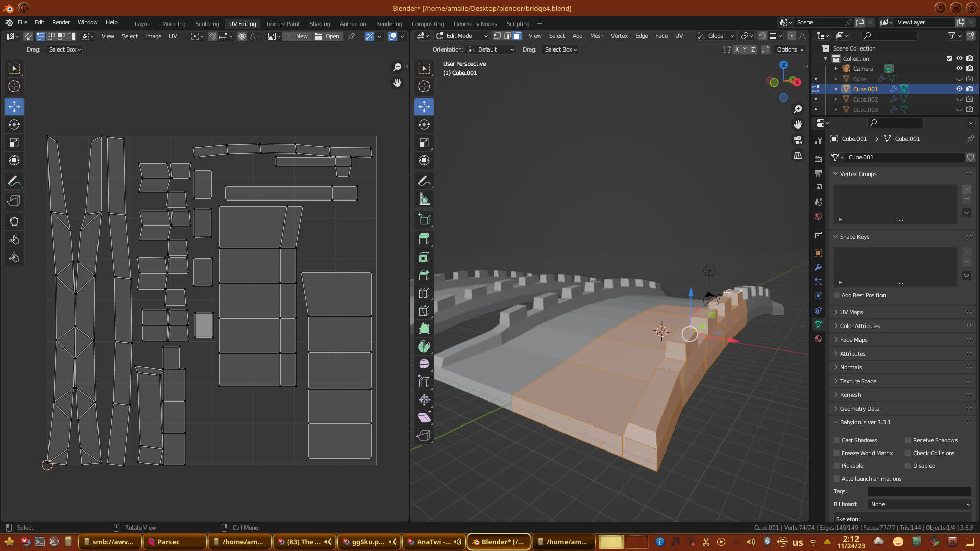This screenshot has width=980, height=551.
Task: Select the Annotate tool in UV editor
Action: pos(14,181)
